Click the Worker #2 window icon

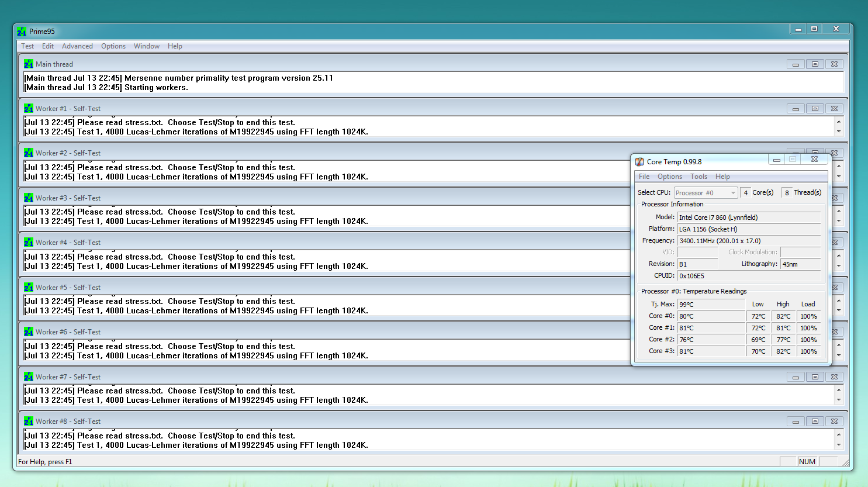click(x=29, y=153)
